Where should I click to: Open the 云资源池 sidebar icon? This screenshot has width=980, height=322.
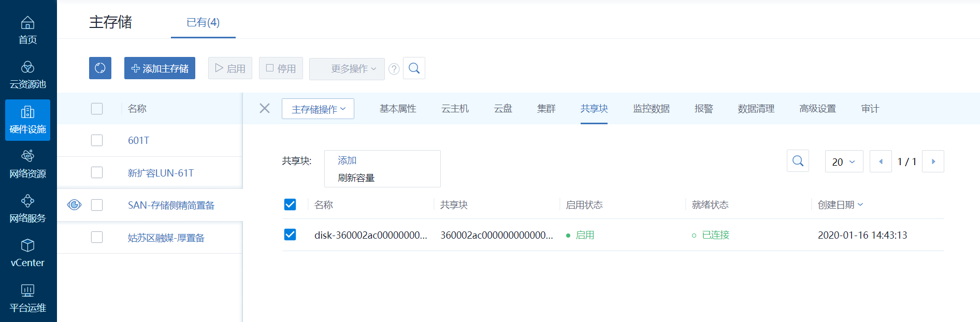(28, 75)
